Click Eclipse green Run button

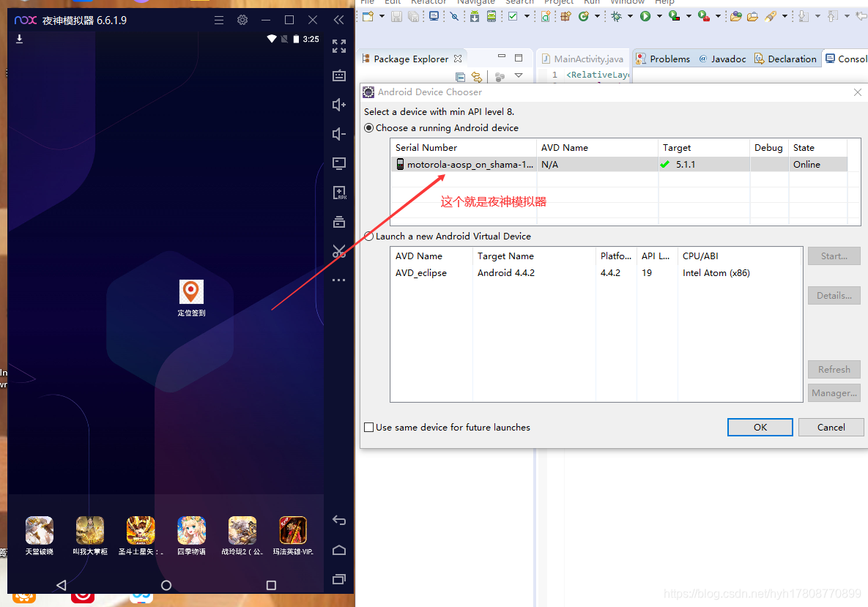point(645,16)
